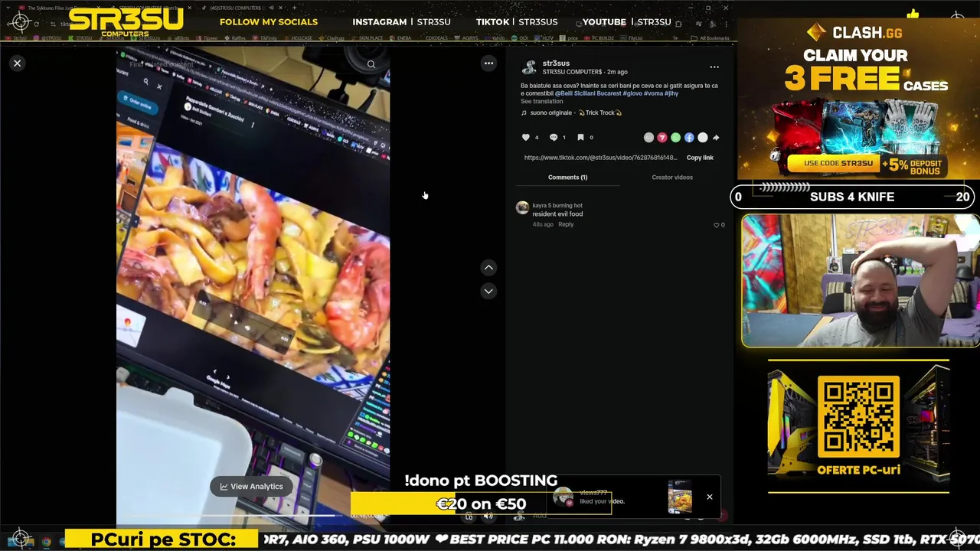Open the @Belli Siciliani Bucarest mention
Screen dimensions: 980x551
pyautogui.click(x=588, y=93)
